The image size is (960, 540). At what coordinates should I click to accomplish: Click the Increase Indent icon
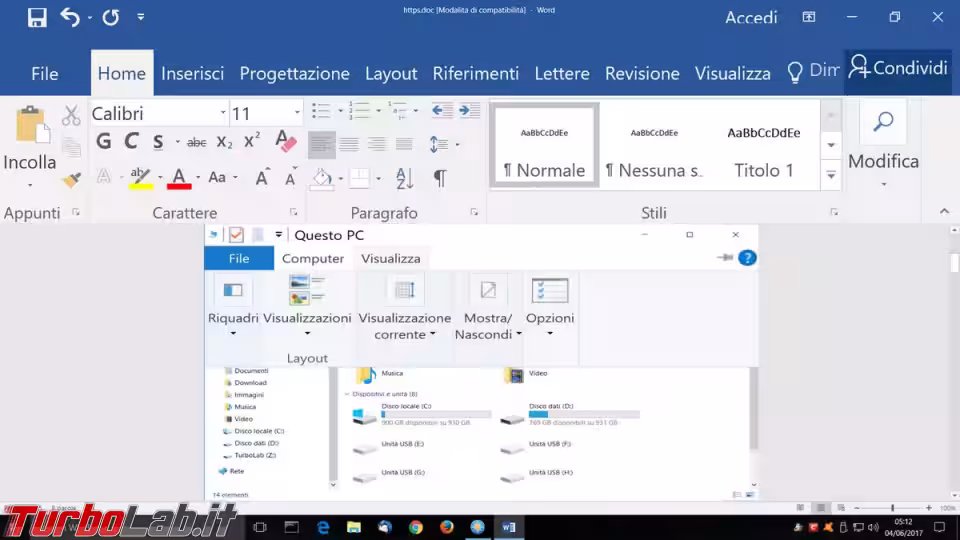(469, 112)
